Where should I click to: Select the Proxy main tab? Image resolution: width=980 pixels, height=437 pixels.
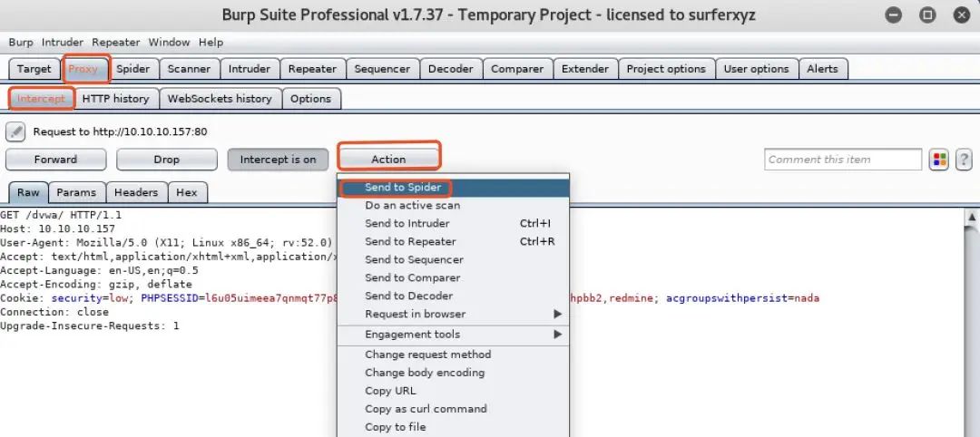tap(83, 69)
